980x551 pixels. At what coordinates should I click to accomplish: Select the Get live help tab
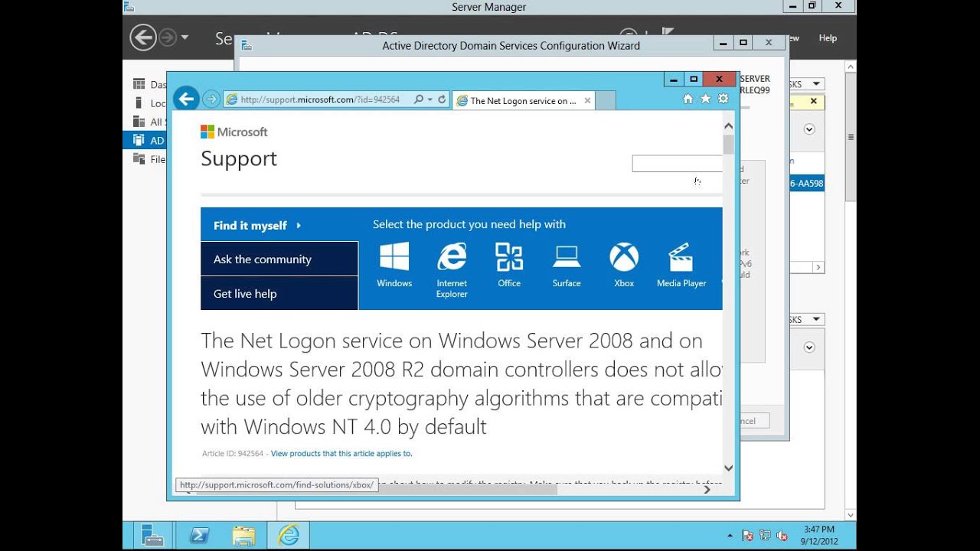(279, 293)
